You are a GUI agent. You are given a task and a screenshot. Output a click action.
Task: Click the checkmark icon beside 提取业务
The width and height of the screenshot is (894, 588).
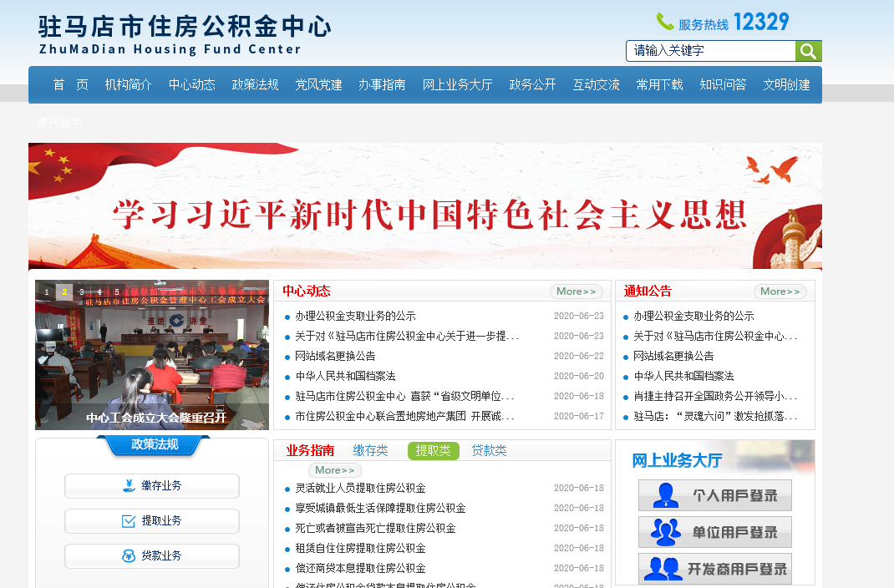129,521
